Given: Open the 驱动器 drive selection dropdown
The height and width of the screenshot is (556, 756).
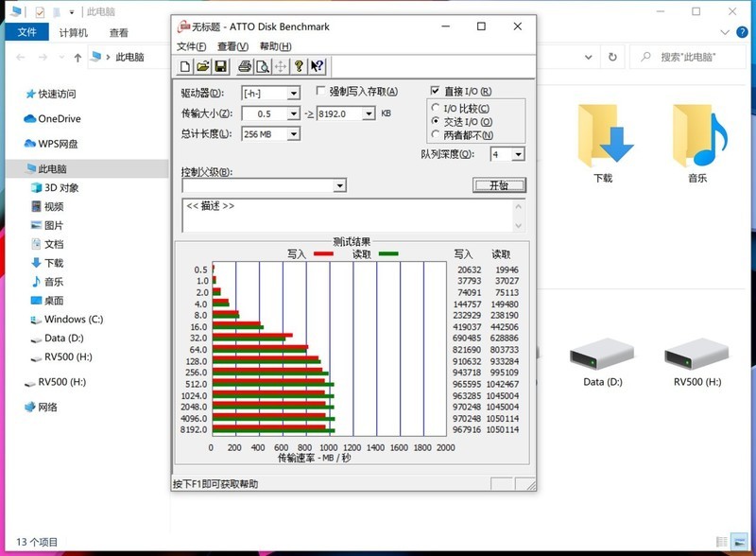Looking at the screenshot, I should [293, 94].
